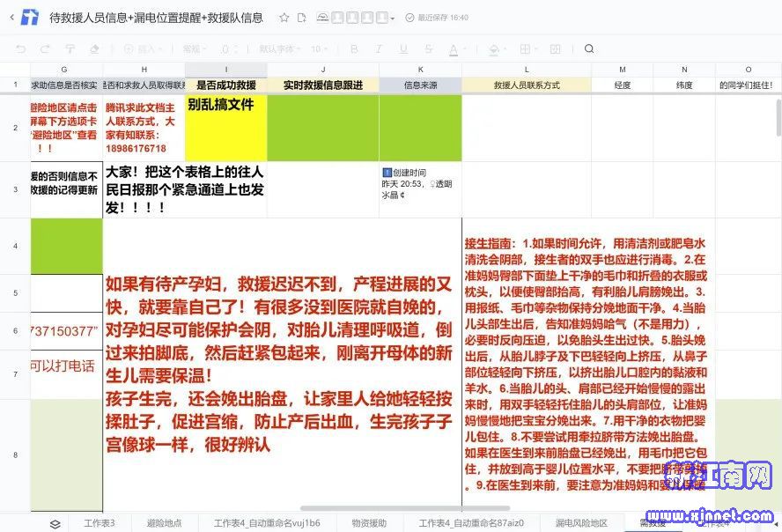This screenshot has height=532, width=782.
Task: Select row 8 header
Action: (x=16, y=454)
